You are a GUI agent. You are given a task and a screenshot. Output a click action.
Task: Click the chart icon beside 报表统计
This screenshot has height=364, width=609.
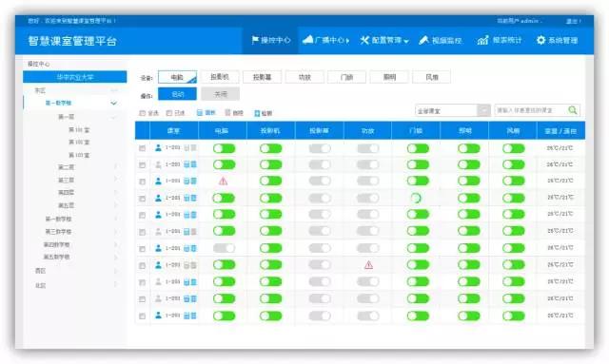pyautogui.click(x=482, y=40)
